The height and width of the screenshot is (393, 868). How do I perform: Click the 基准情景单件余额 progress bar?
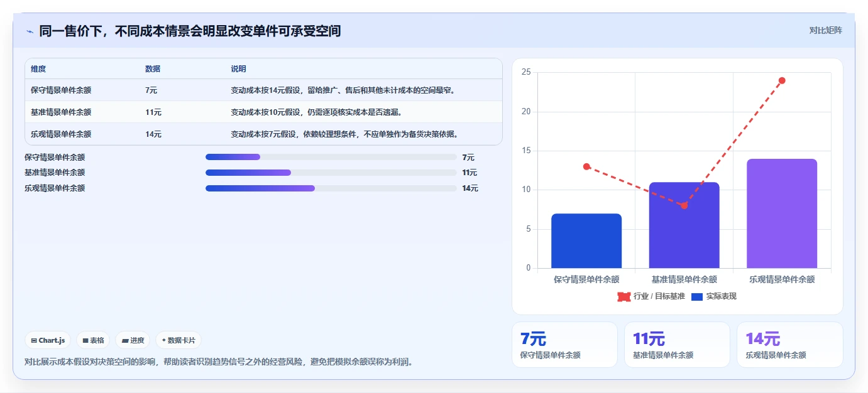(x=331, y=173)
